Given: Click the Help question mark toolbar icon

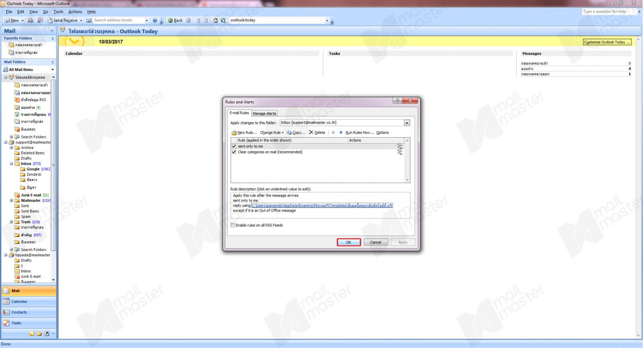Looking at the screenshot, I should [155, 20].
